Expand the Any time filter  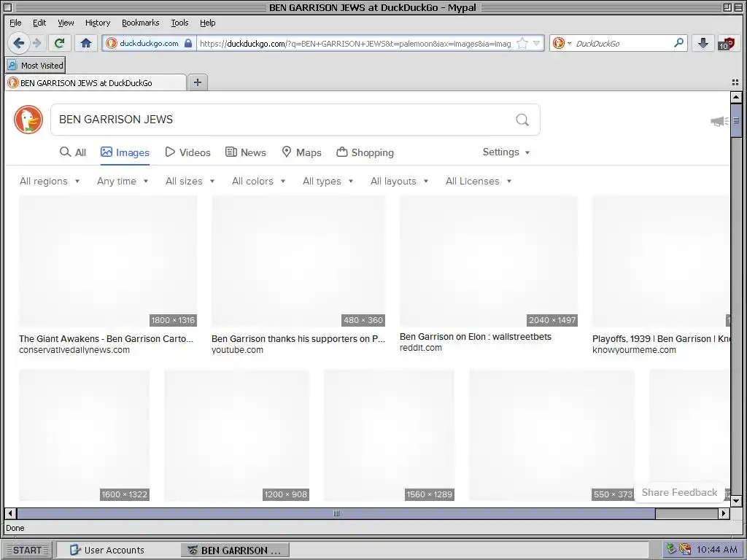(x=123, y=181)
